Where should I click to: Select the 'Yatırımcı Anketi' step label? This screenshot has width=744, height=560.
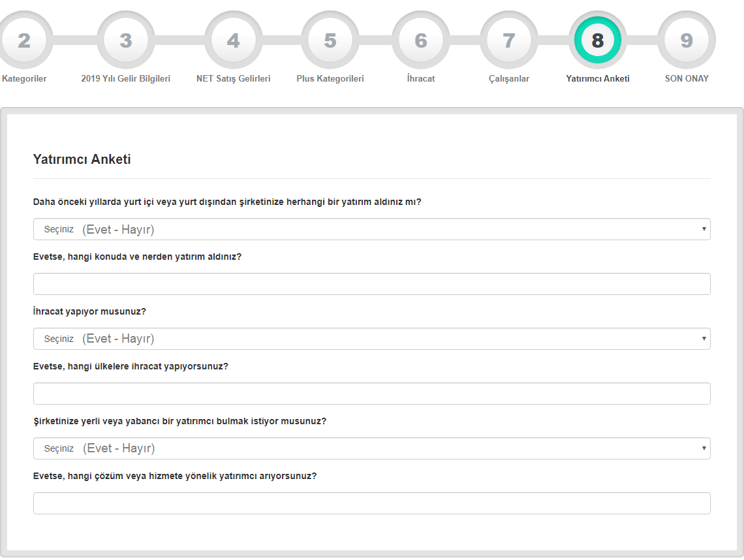598,78
